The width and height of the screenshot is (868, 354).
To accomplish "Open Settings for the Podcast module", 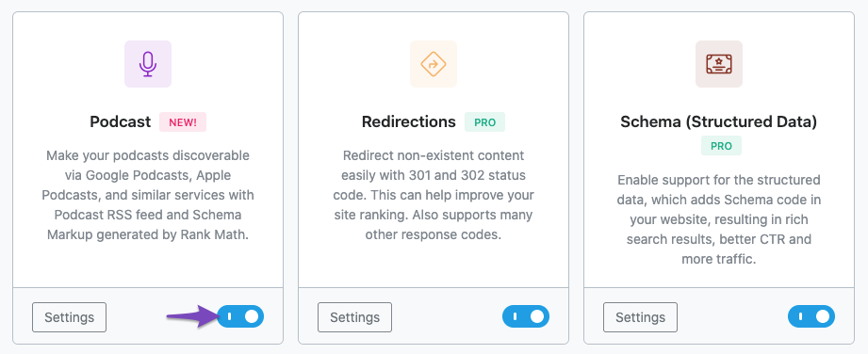I will tap(69, 317).
